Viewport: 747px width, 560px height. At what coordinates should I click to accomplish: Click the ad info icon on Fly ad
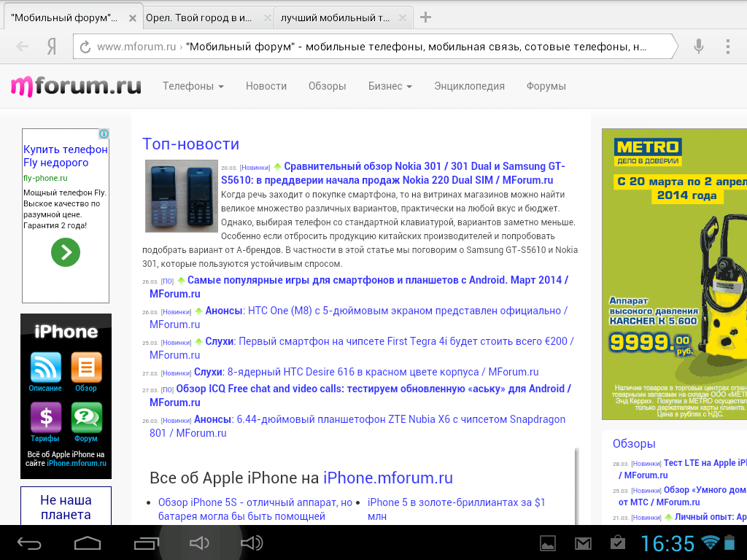104,134
